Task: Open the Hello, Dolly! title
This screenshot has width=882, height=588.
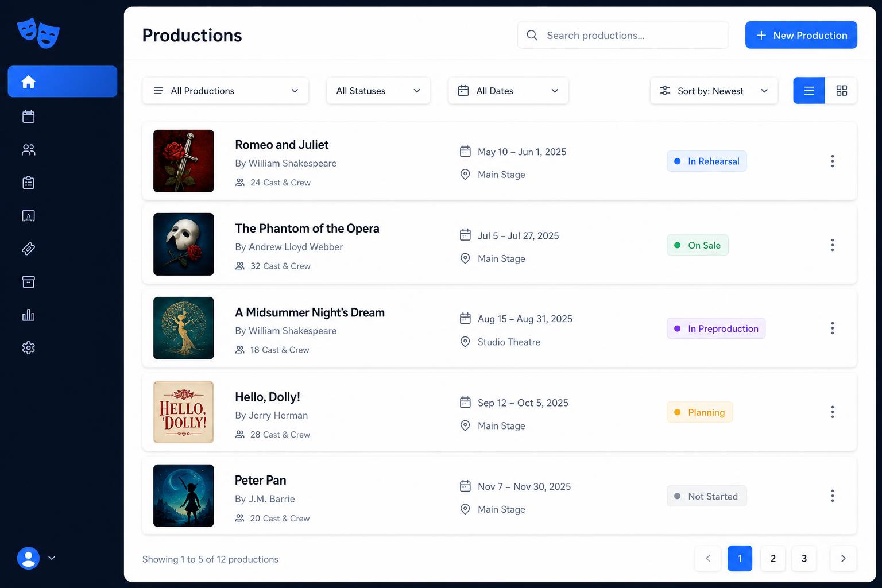Action: pos(268,397)
